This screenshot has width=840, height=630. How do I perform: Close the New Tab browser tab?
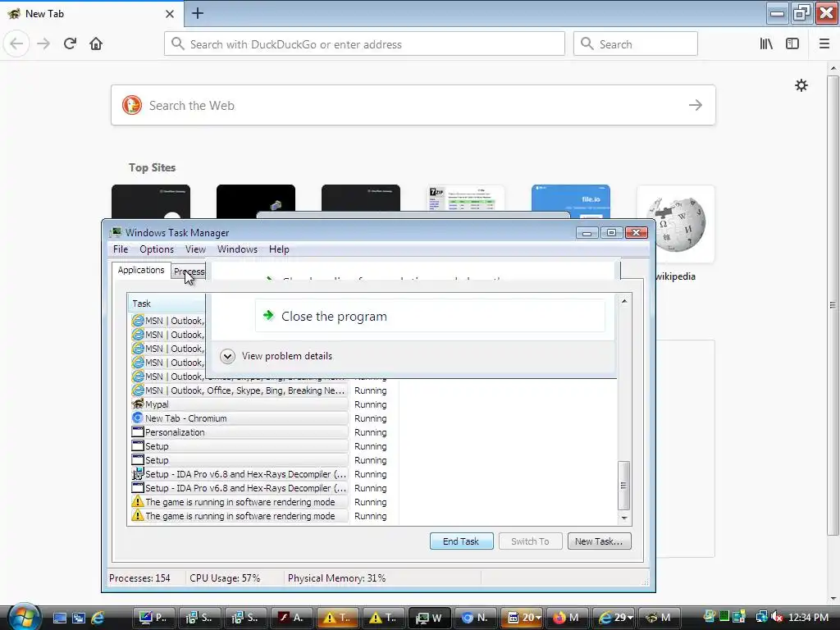(169, 14)
